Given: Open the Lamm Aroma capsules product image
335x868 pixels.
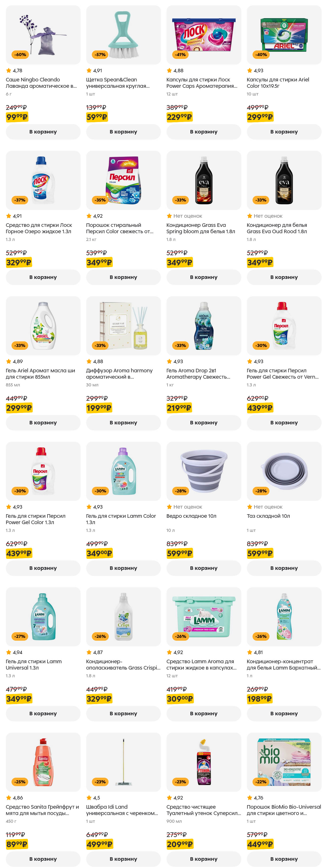Looking at the screenshot, I should pyautogui.click(x=203, y=616).
